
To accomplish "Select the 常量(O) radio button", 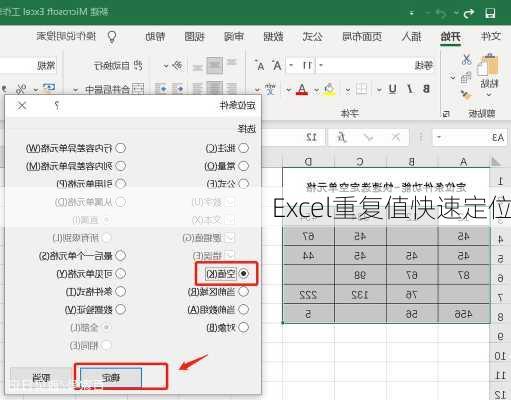I will [244, 166].
